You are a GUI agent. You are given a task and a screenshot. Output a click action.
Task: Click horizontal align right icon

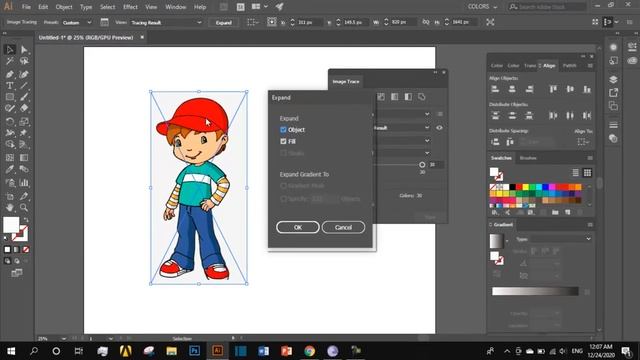click(529, 89)
